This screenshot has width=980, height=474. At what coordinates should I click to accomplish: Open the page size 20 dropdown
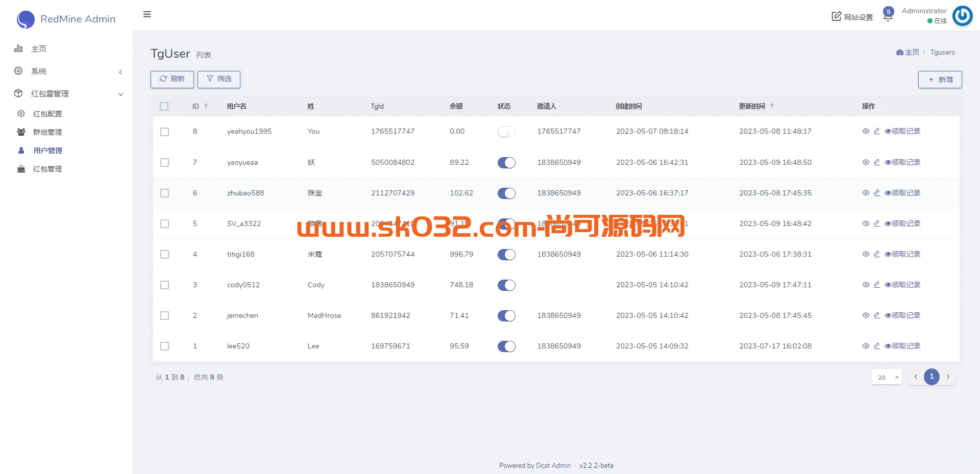coord(887,377)
